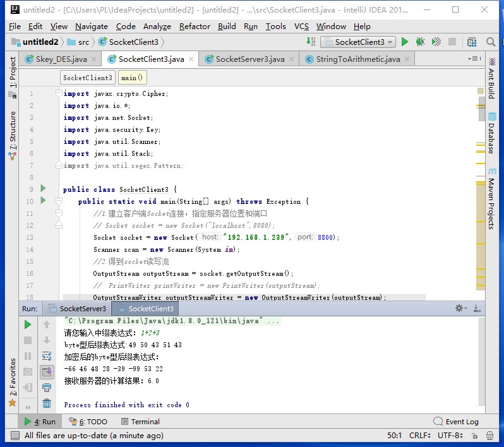Start debugging with the bug icon
Viewport: 504px width, 447px height.
[420, 42]
